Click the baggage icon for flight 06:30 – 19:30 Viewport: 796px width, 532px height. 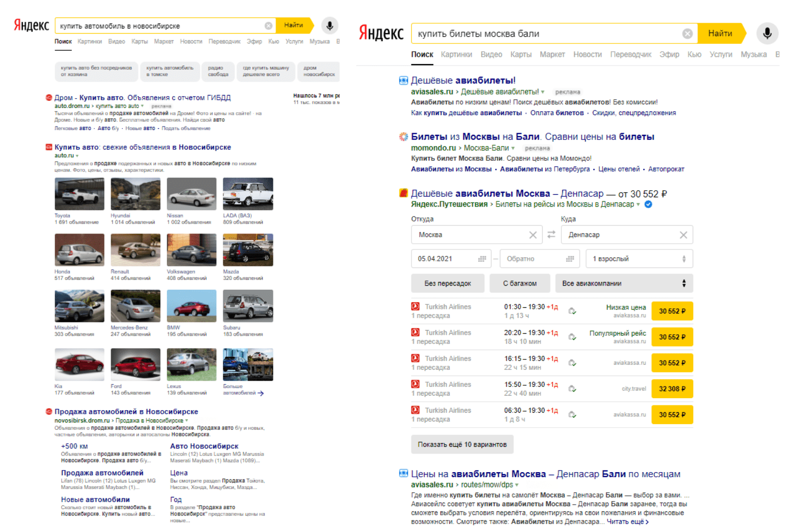coord(572,414)
